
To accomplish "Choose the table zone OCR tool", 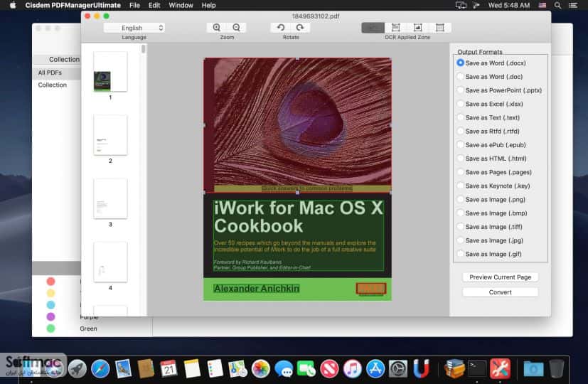I will (x=439, y=27).
